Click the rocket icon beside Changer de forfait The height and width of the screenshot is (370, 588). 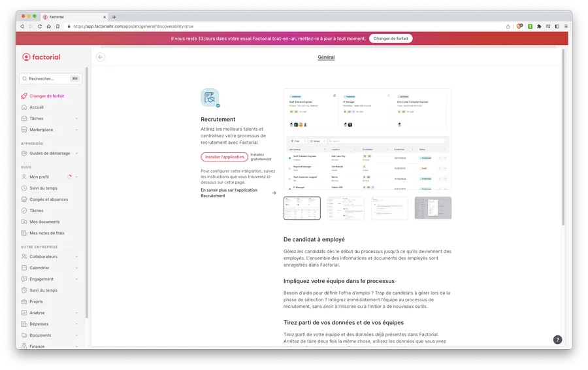pos(24,96)
